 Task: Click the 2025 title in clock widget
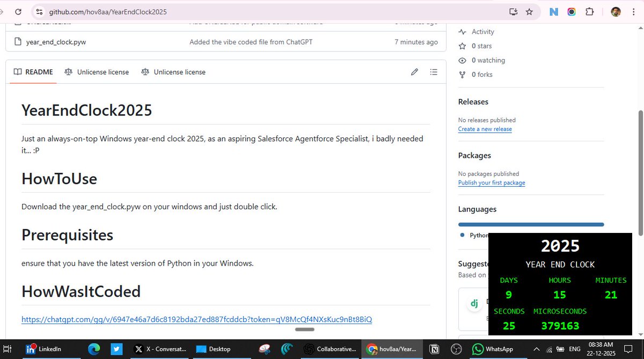(560, 246)
